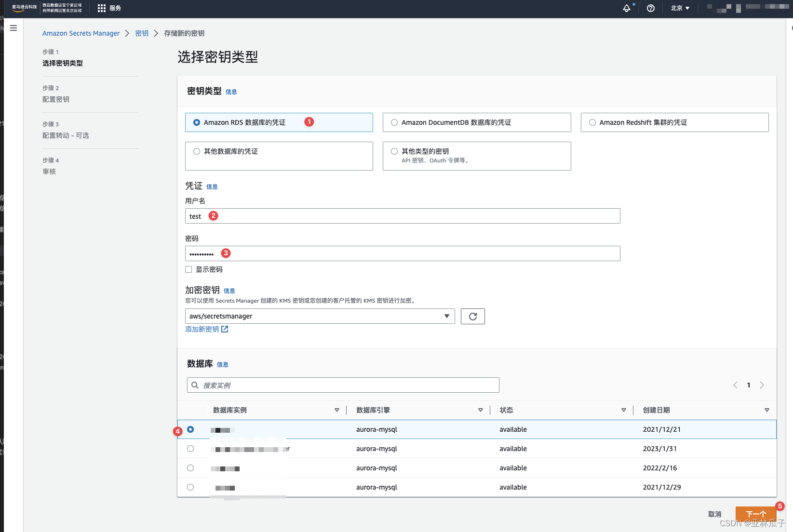This screenshot has width=793, height=532.
Task: Go to step 配置转动 - 可选
Action: click(x=66, y=135)
